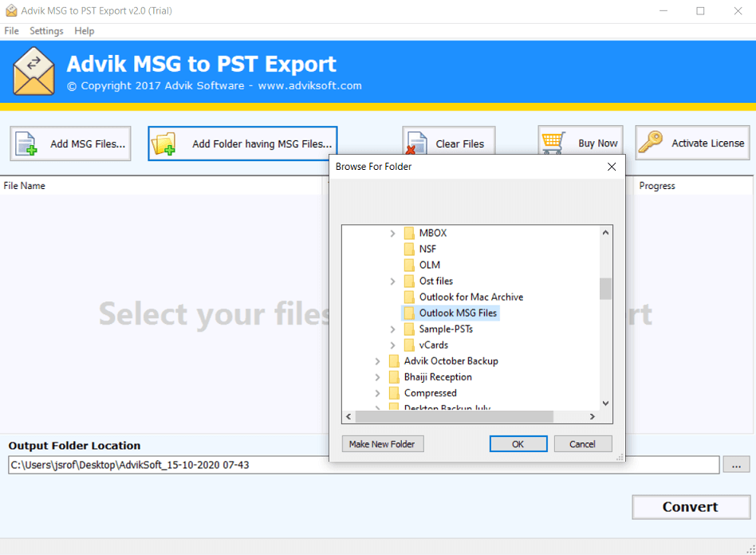The height and width of the screenshot is (555, 756).
Task: Click the Sample-PSTs folder icon
Action: (x=409, y=329)
